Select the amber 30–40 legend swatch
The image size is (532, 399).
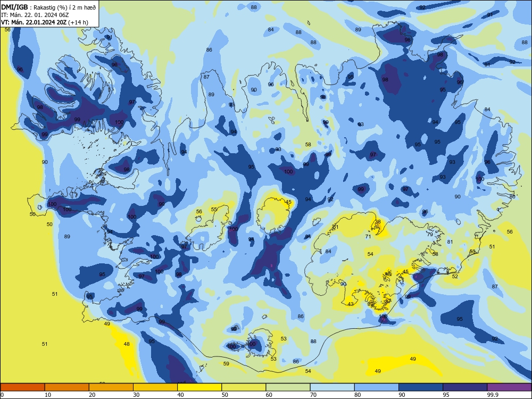155,387
